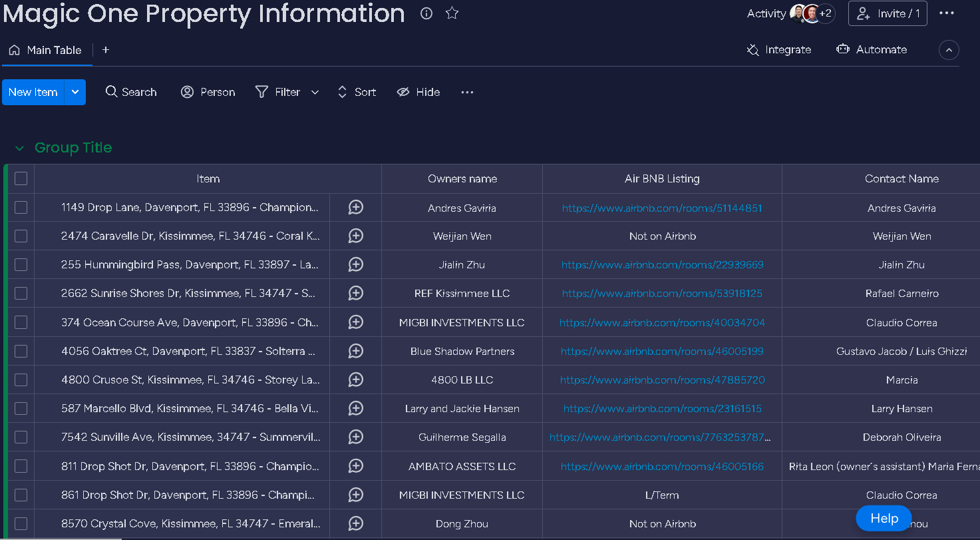Open the board options three-dot menu
This screenshot has width=980, height=540.
coord(947,13)
